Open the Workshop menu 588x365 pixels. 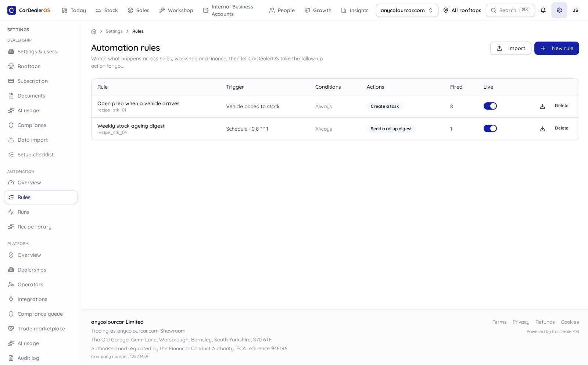pos(176,10)
